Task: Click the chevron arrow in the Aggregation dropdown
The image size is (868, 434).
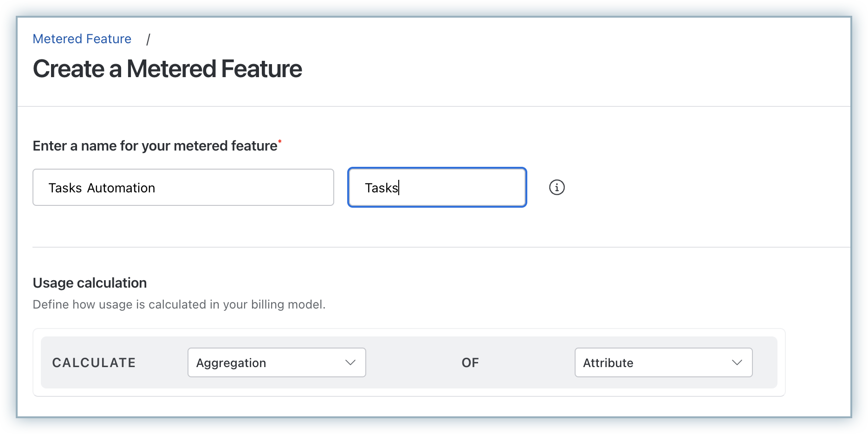Action: tap(350, 362)
